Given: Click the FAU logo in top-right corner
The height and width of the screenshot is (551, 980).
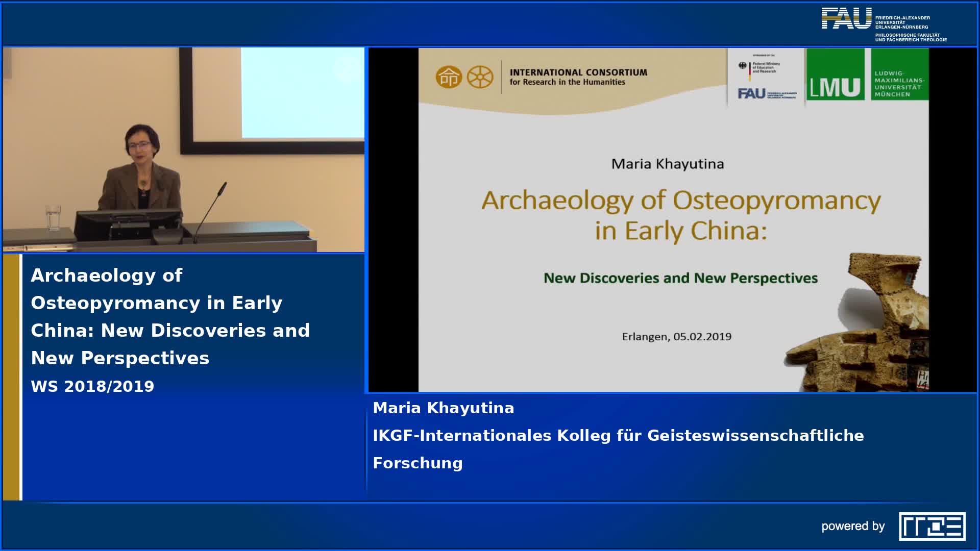Looking at the screenshot, I should coord(846,19).
